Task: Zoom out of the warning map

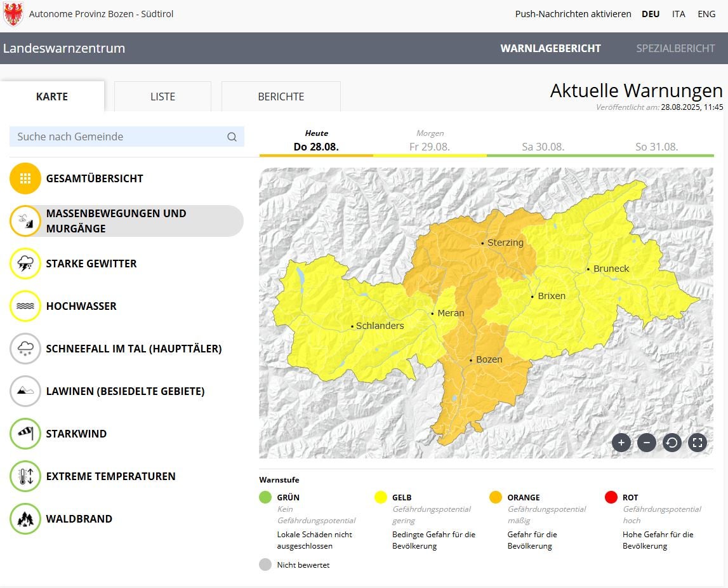Action: tap(646, 443)
